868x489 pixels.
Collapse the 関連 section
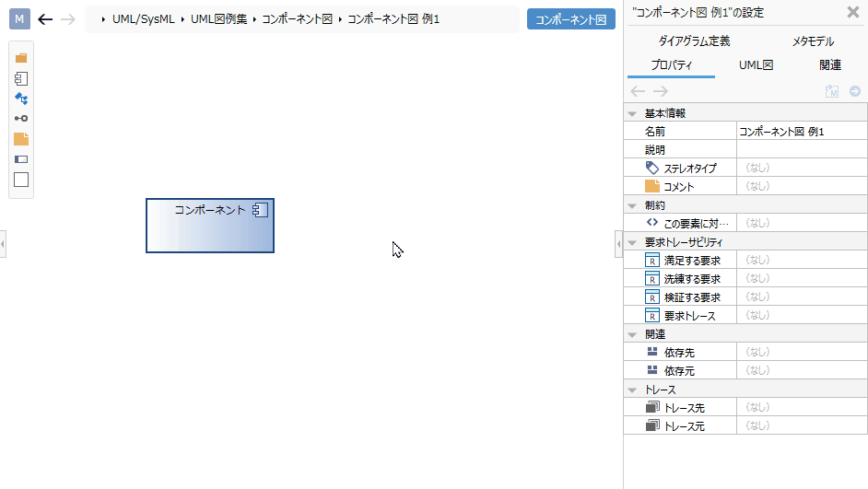632,334
